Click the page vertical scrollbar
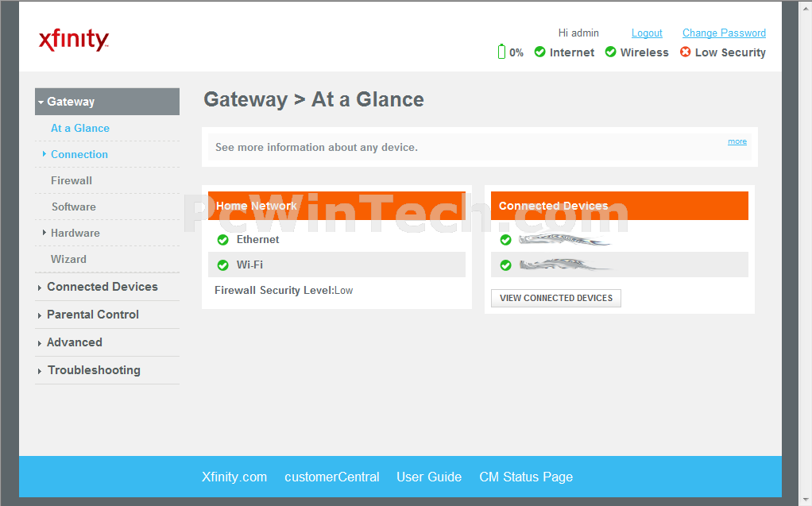The height and width of the screenshot is (506, 812). 804,253
